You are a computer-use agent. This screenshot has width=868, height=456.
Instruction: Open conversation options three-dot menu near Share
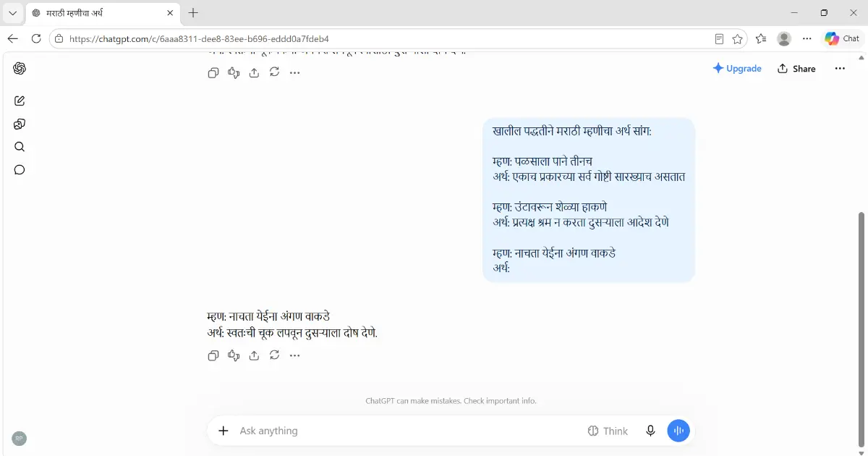(x=840, y=69)
